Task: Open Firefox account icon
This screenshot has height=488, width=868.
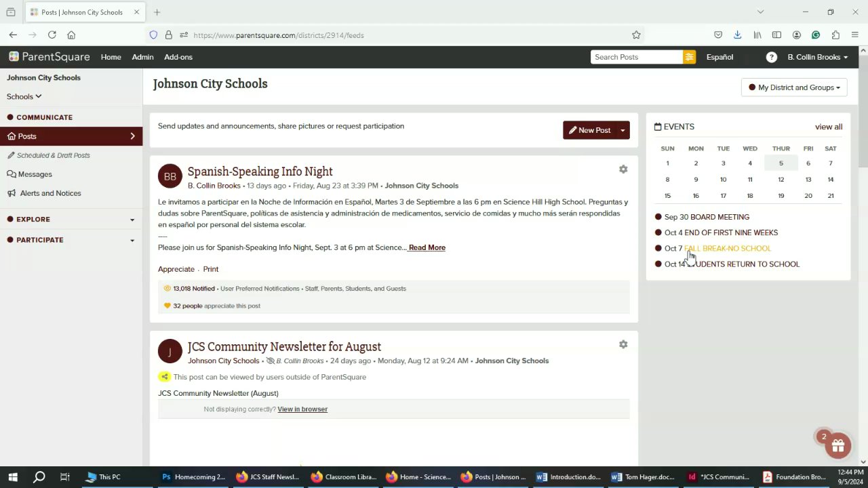Action: [x=797, y=35]
